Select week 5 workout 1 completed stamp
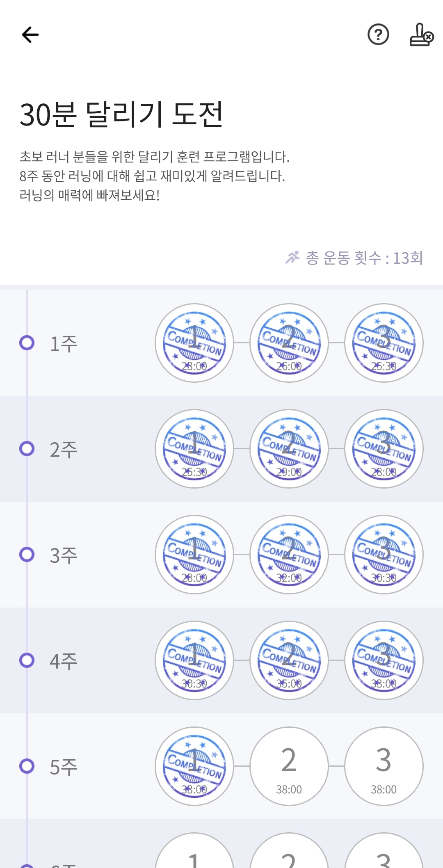 pyautogui.click(x=194, y=766)
